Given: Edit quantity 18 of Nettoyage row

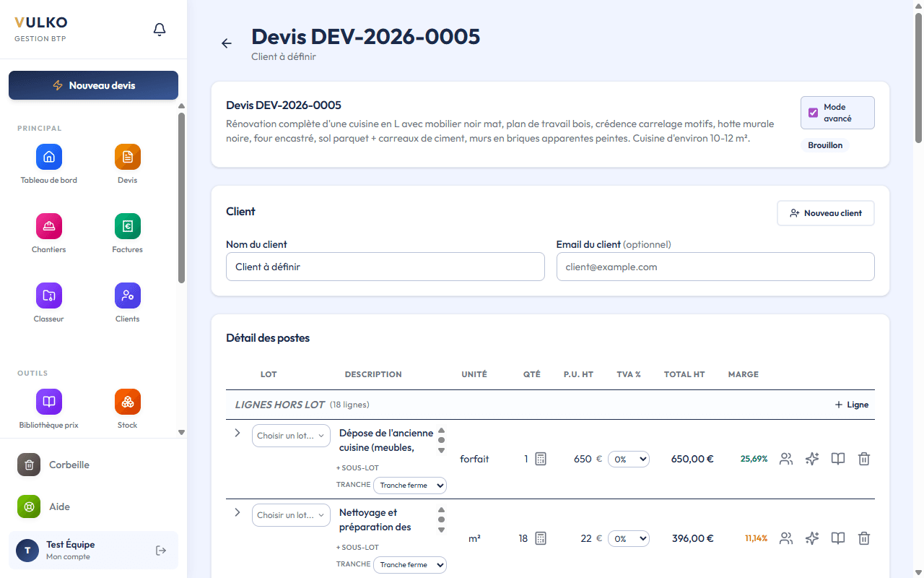Looking at the screenshot, I should [523, 538].
